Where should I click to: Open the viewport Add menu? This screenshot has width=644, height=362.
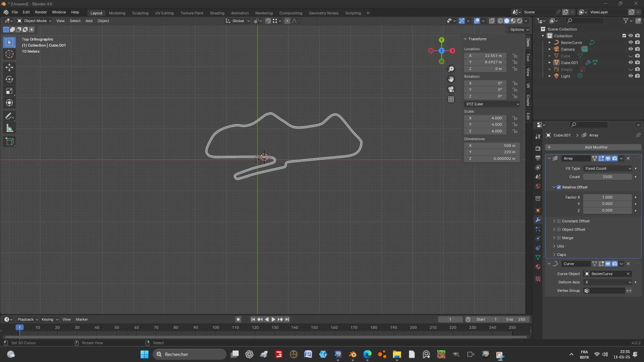(89, 21)
